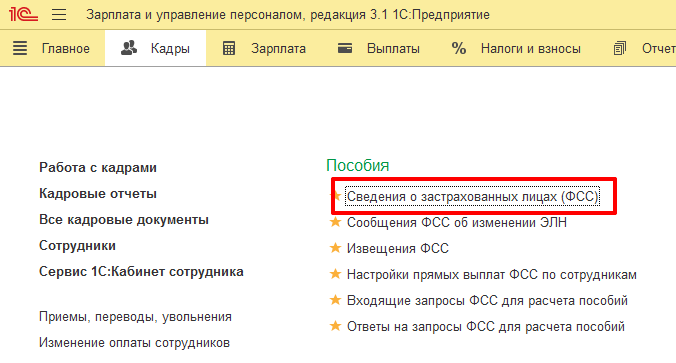Toggle favorite star for Ответы на запросы ФСС
The height and width of the screenshot is (363, 676).
pyautogui.click(x=335, y=325)
